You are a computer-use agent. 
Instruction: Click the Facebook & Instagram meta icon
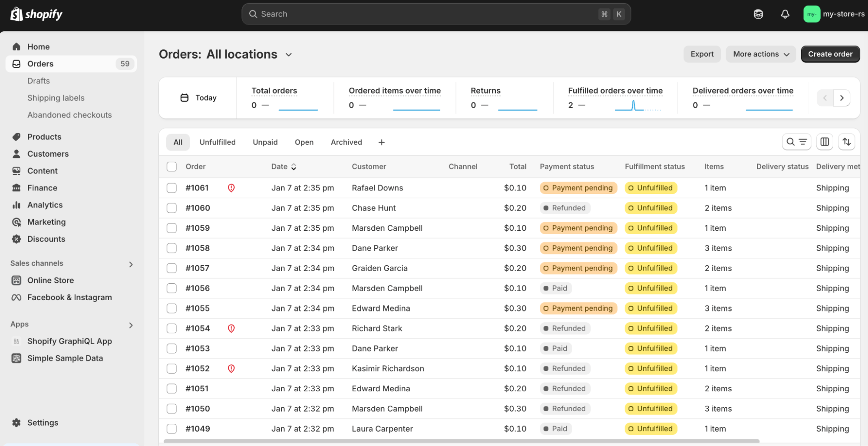(x=17, y=297)
